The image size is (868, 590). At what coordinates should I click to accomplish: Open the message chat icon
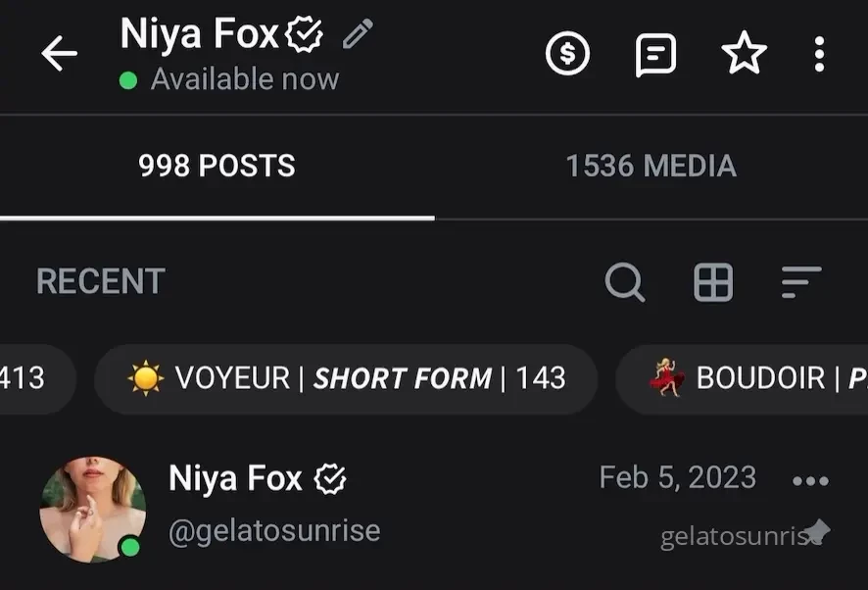655,54
